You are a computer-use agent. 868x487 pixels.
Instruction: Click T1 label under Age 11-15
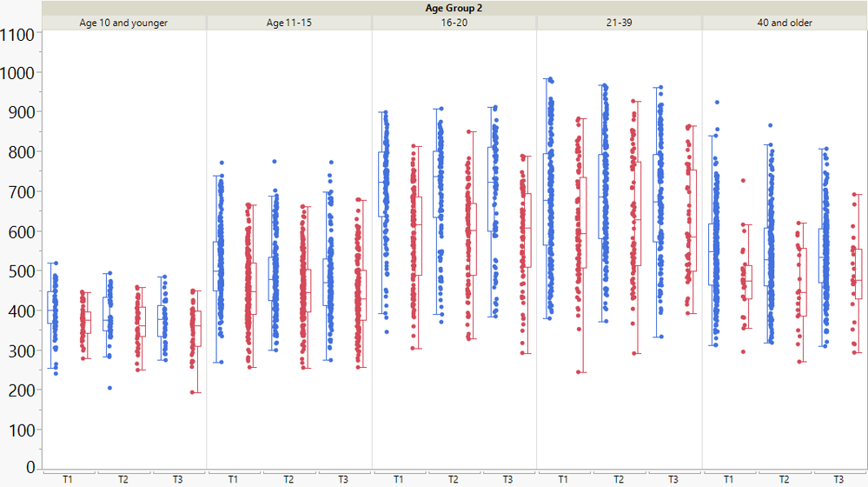tap(233, 479)
